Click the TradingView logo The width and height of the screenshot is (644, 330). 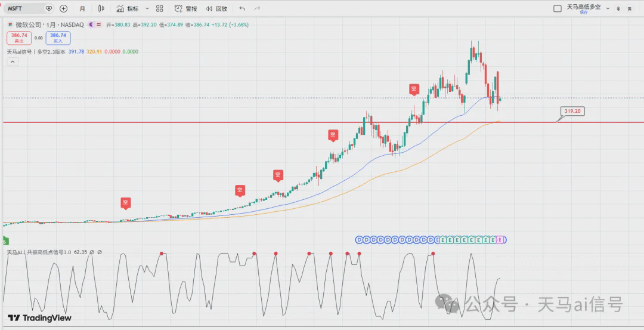[x=40, y=317]
